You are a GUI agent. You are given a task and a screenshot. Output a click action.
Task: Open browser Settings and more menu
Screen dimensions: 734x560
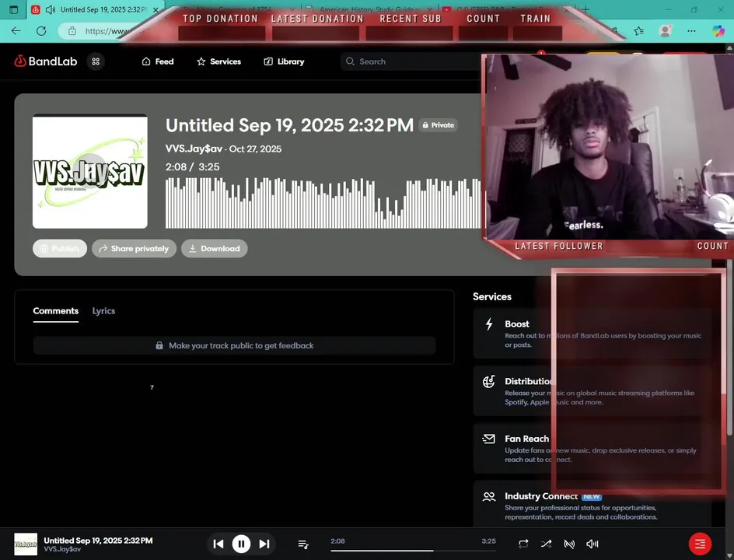coord(691,31)
